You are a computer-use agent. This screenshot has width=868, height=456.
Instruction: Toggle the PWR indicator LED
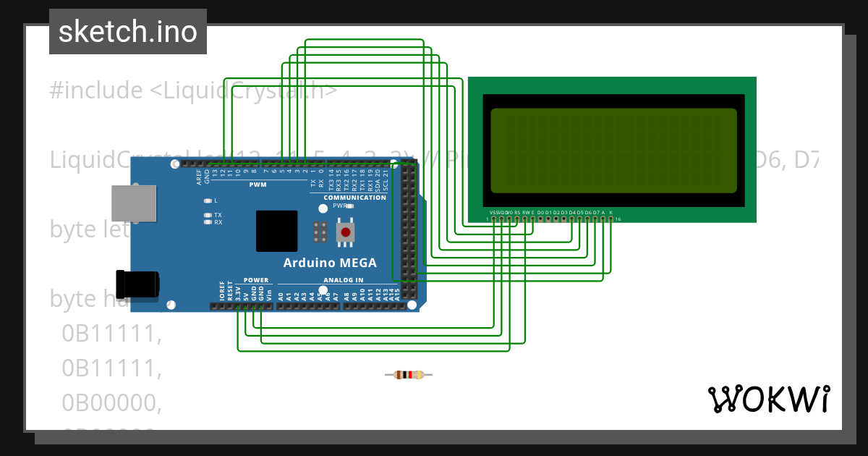(349, 206)
